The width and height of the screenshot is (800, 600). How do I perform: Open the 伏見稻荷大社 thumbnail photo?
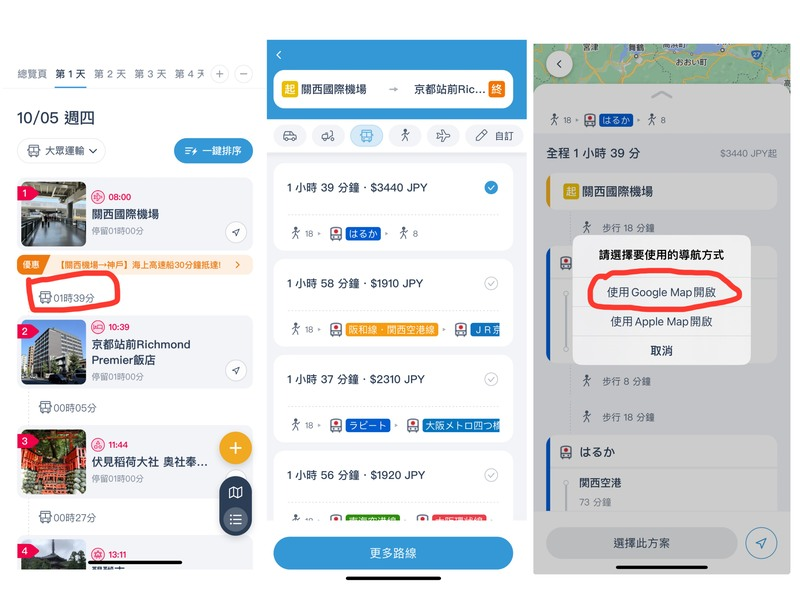(54, 462)
